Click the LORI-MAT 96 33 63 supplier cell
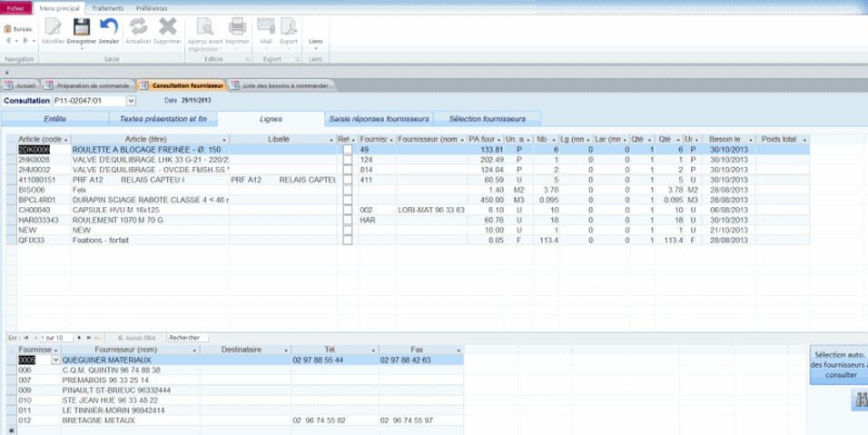The width and height of the screenshot is (868, 435). tap(432, 210)
